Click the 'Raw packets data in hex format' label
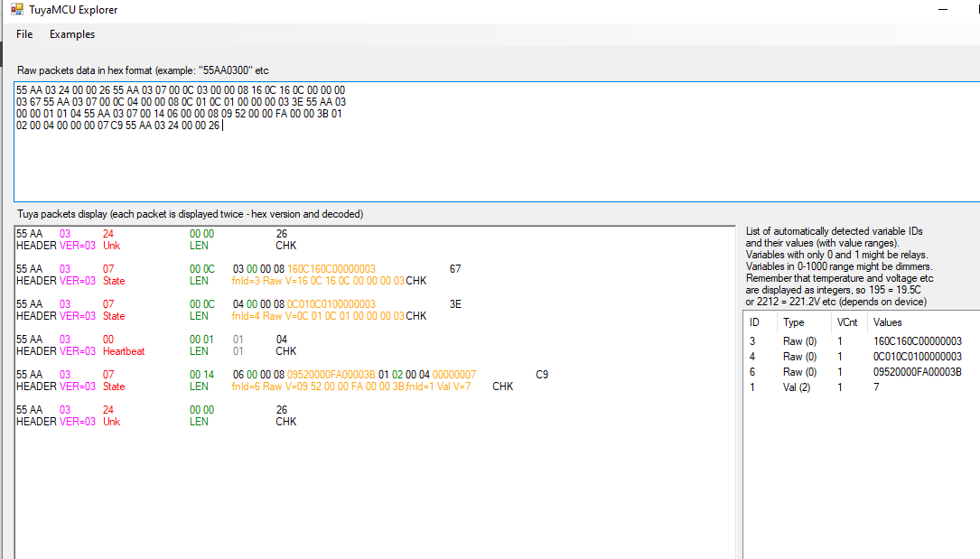This screenshot has height=559, width=980. click(143, 70)
